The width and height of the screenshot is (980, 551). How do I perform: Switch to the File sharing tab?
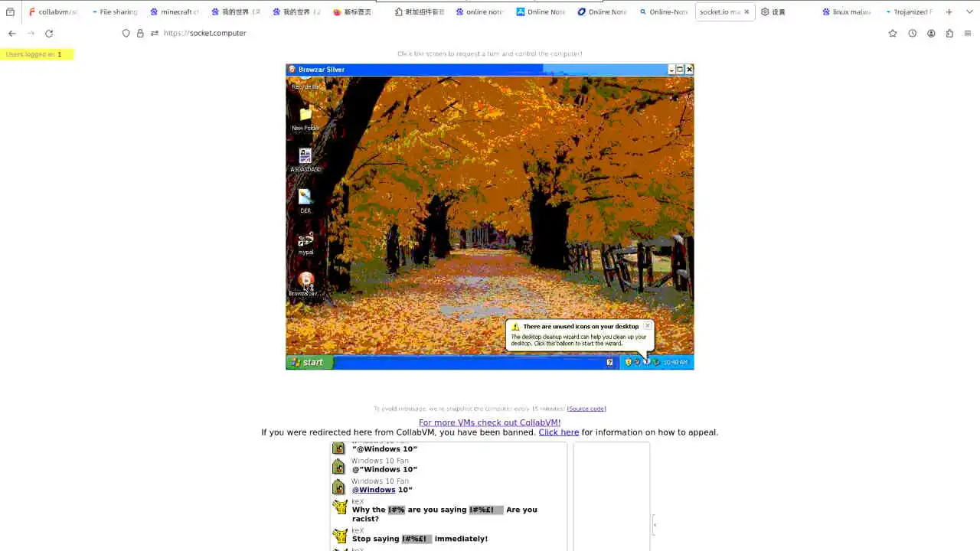[x=113, y=12]
